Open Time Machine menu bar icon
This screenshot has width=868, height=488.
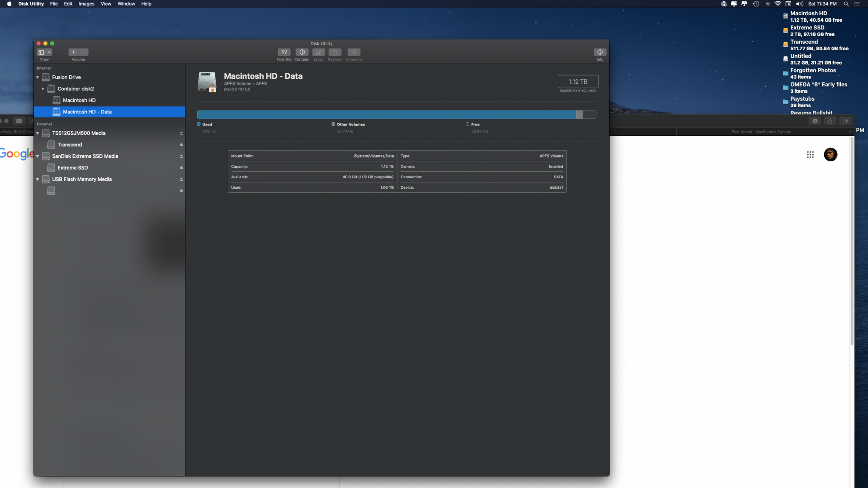click(756, 4)
